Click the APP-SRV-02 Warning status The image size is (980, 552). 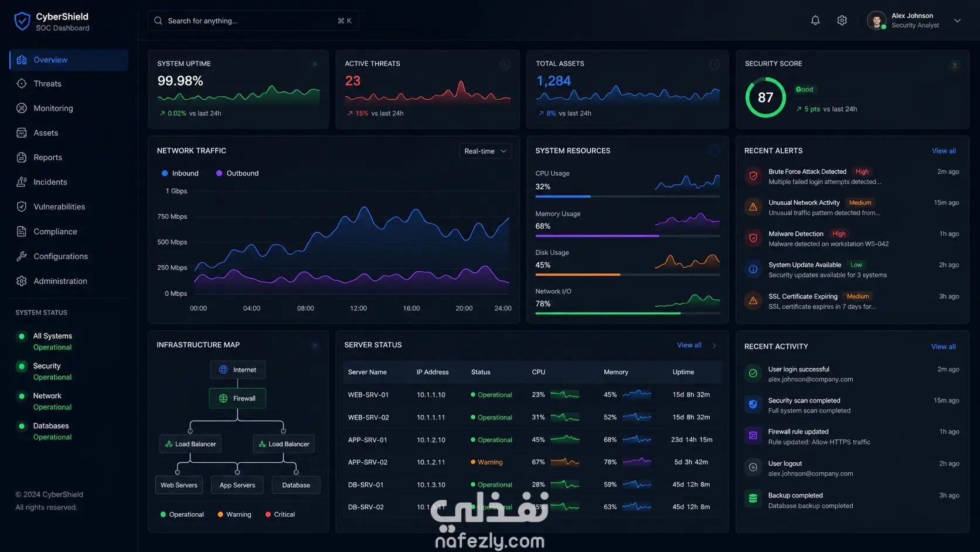click(x=486, y=463)
